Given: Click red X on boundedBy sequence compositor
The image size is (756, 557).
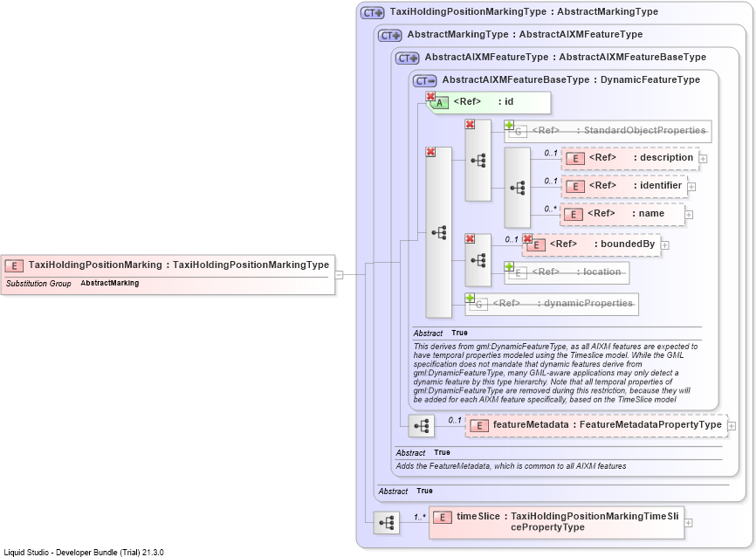Looking at the screenshot, I should click(x=470, y=238).
